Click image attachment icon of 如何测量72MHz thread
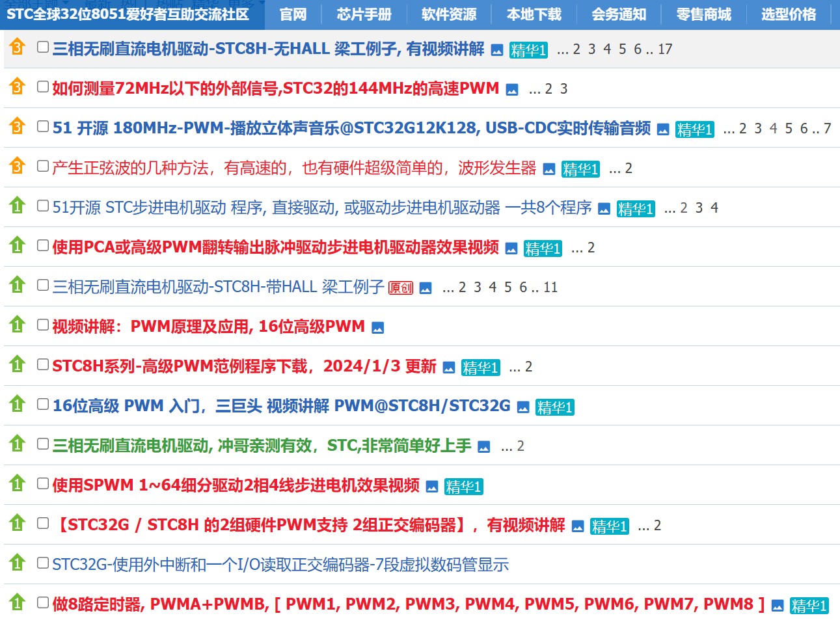 point(512,90)
